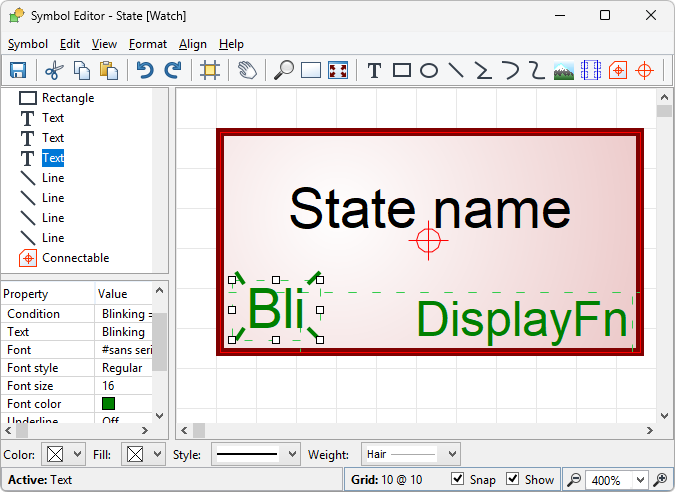675x492 pixels.
Task: Toggle the Show grid checkbox
Action: pyautogui.click(x=513, y=480)
